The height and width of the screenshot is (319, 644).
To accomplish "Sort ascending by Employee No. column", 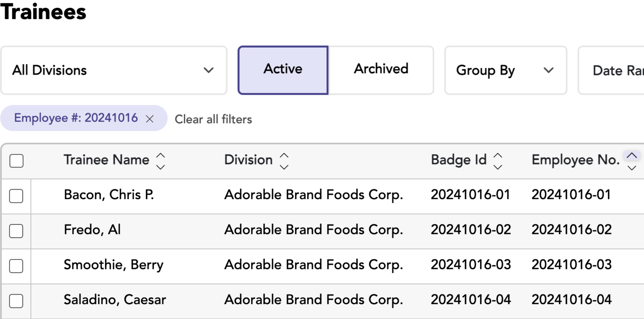I will click(632, 156).
